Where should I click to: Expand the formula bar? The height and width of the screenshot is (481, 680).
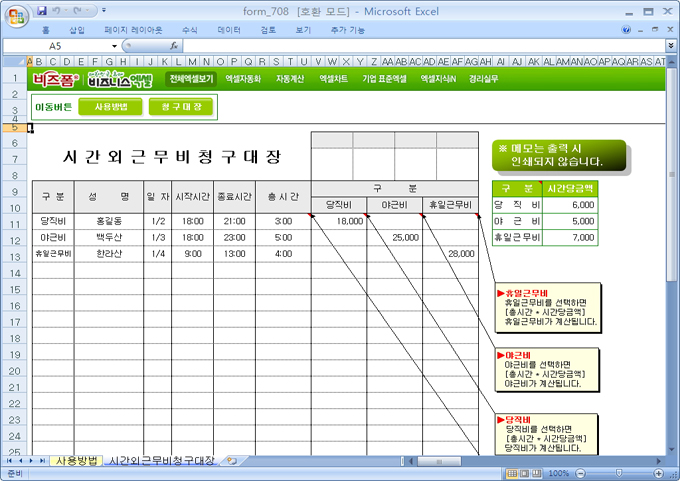671,46
